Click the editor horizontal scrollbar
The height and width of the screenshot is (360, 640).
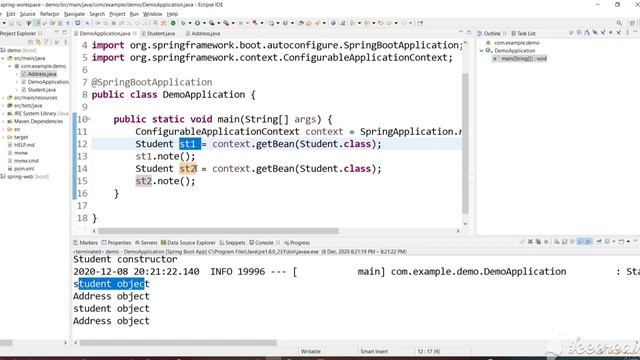tap(218, 231)
